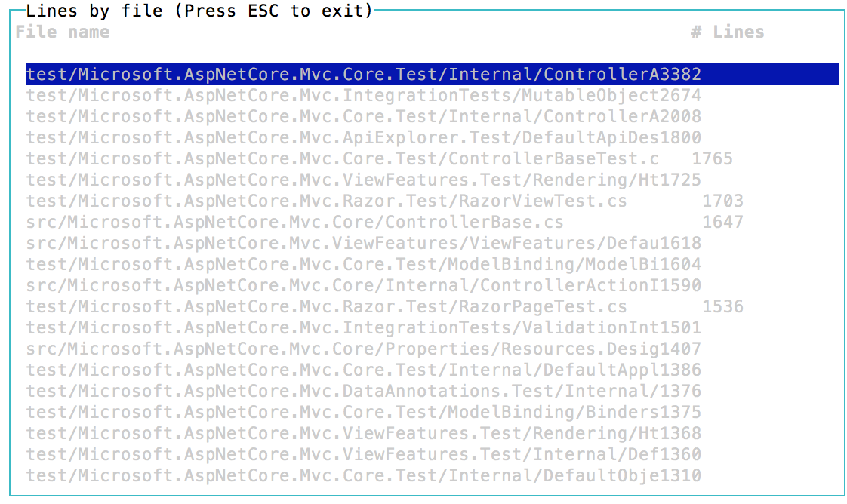Click the File name column header

coord(62,32)
